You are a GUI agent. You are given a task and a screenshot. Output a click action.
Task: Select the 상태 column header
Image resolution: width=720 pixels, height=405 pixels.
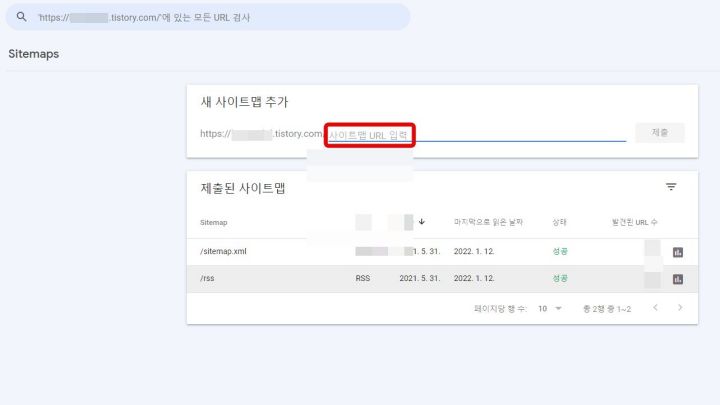[x=559, y=222]
